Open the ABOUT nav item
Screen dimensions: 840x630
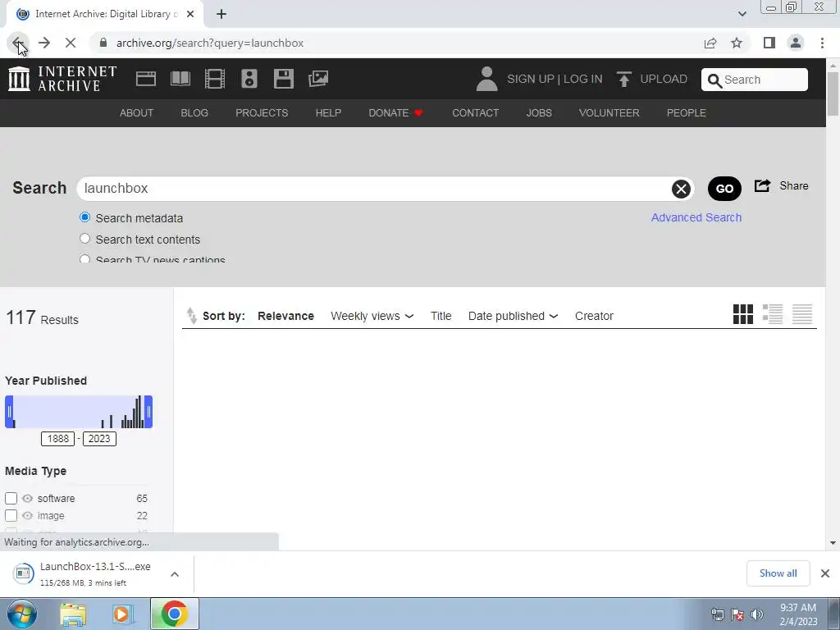[x=136, y=113]
